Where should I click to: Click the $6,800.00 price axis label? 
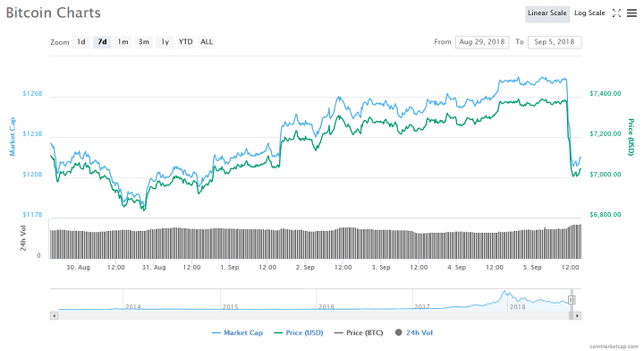[605, 215]
